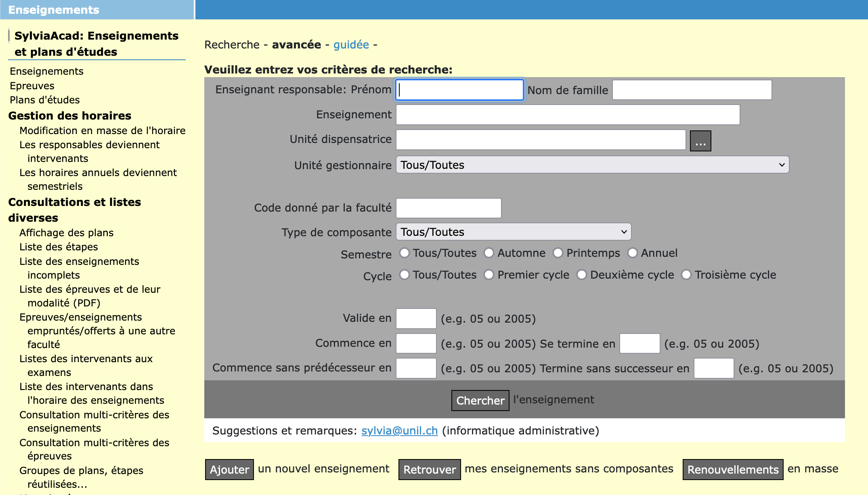Go to Plans d'études in sidebar
Screen dimensions: 868x495
click(x=45, y=100)
